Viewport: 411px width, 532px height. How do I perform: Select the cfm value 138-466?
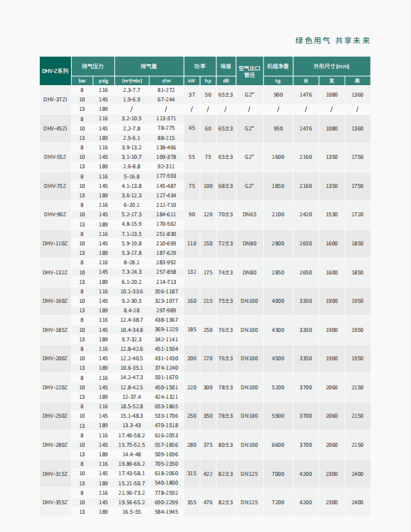(166, 147)
